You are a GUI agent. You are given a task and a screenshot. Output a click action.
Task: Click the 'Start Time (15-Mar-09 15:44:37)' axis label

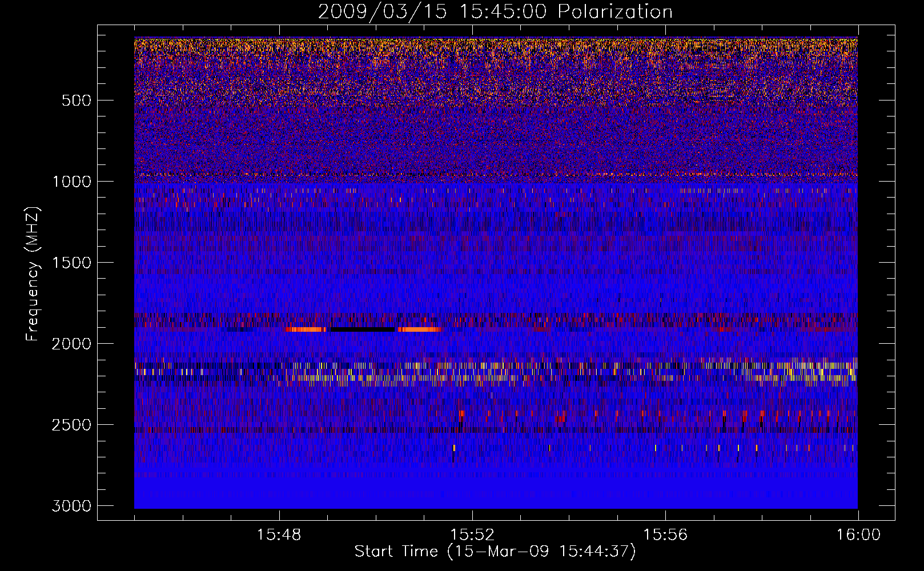[x=495, y=552]
